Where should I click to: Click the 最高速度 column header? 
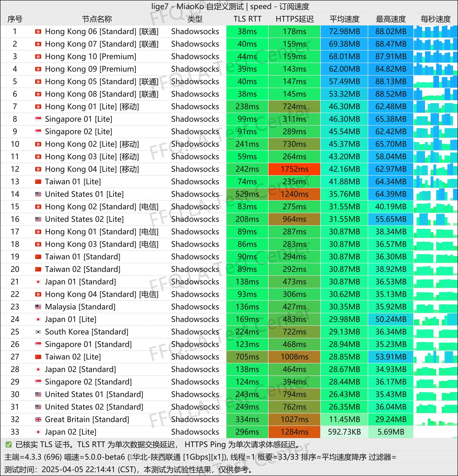(x=390, y=19)
